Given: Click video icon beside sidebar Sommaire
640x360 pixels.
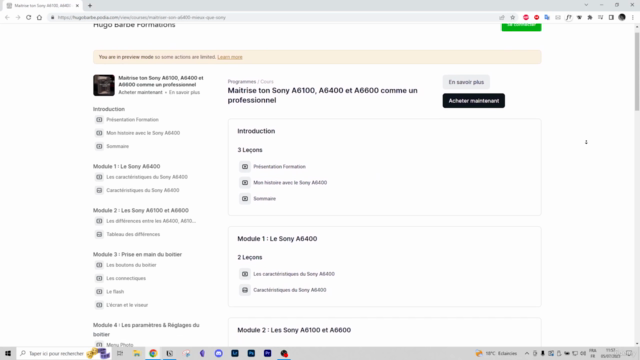Looking at the screenshot, I should (x=99, y=146).
